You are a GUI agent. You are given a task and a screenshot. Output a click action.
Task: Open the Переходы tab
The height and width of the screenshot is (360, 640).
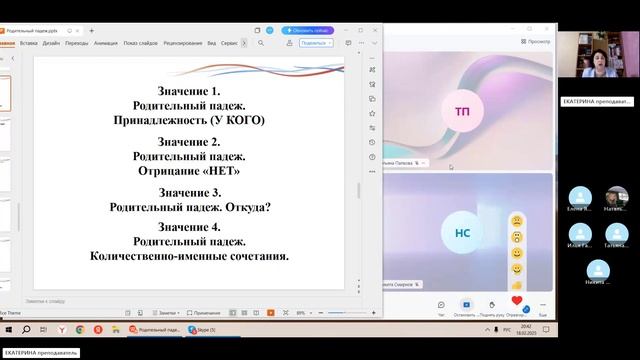point(76,43)
